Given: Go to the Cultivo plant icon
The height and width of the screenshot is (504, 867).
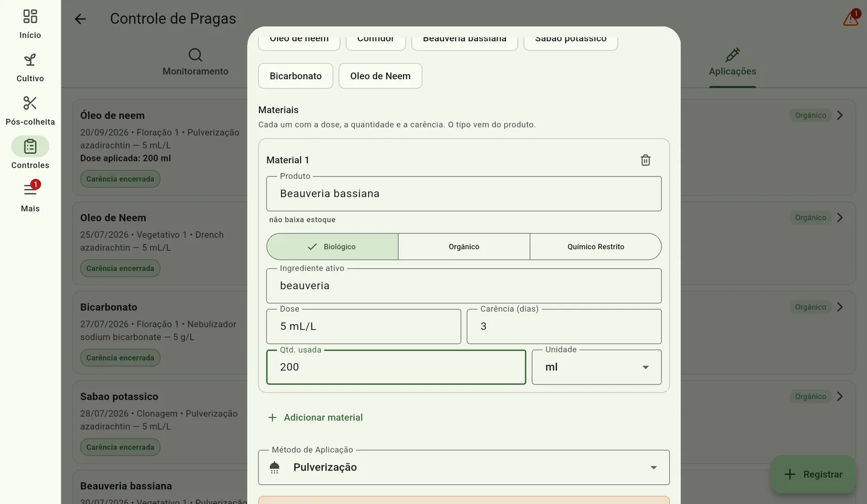Looking at the screenshot, I should point(30,60).
